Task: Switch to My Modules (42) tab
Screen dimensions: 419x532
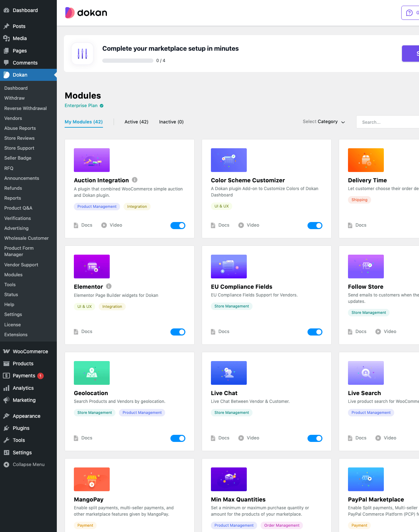Action: [x=84, y=122]
